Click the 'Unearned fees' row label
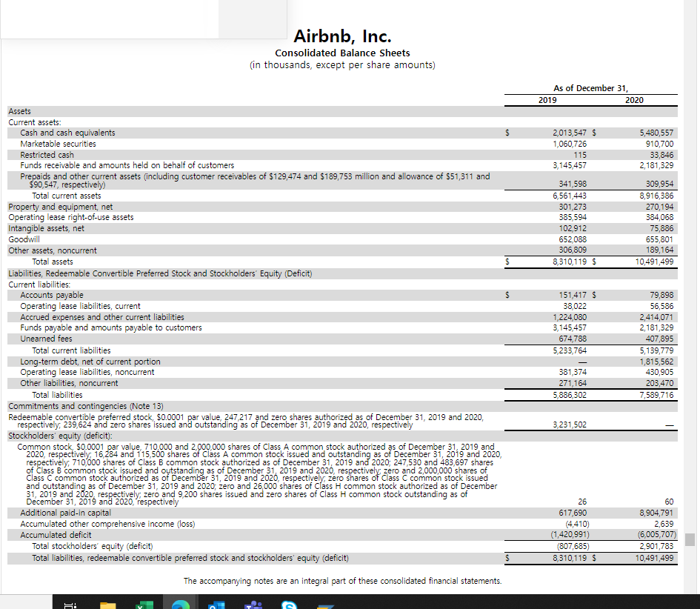700x609 pixels. [x=46, y=339]
